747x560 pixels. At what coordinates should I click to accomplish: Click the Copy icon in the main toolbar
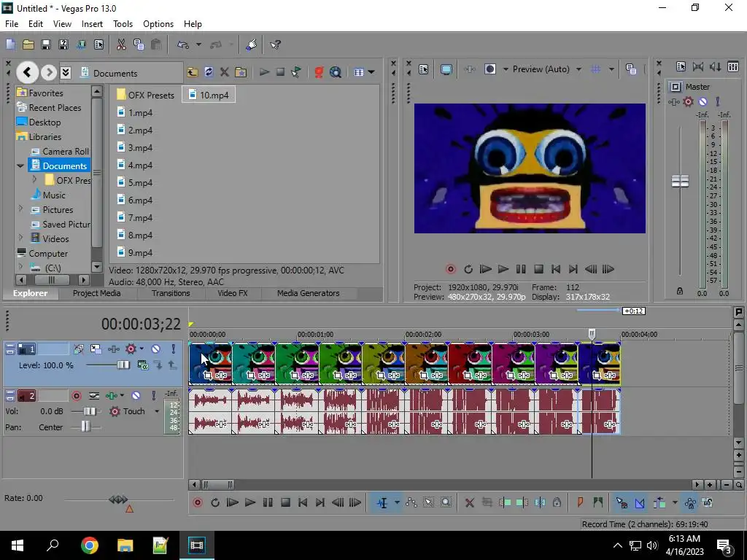point(139,44)
